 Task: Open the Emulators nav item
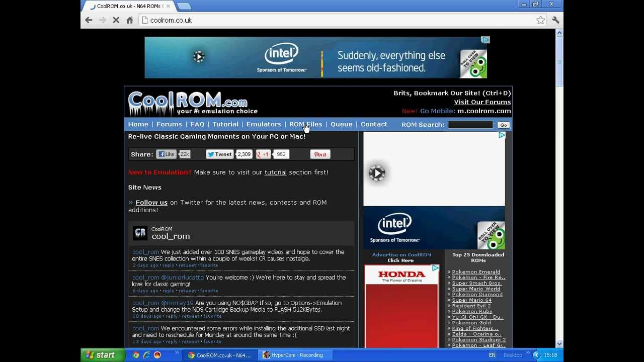(264, 124)
